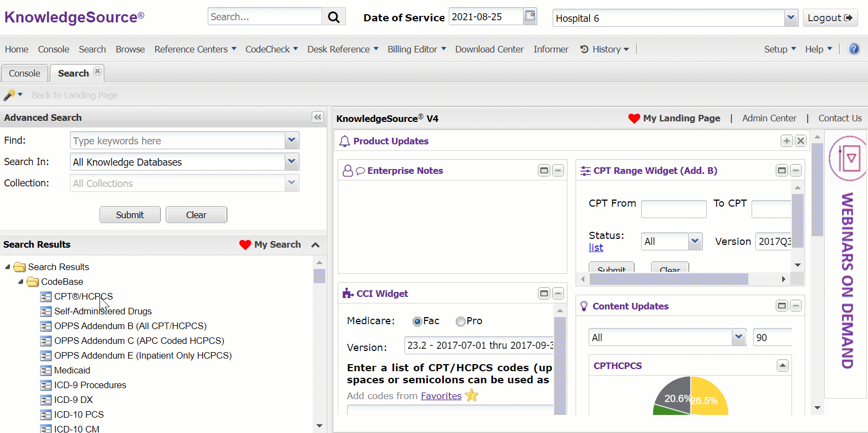Open the Hospital 6 dropdown

[791, 18]
